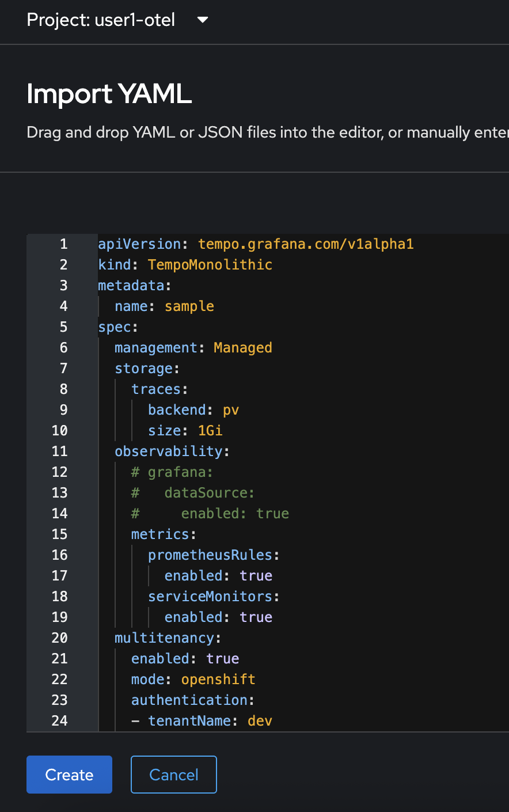The image size is (509, 812).
Task: Click the commented enabled: true line
Action: pos(210,514)
